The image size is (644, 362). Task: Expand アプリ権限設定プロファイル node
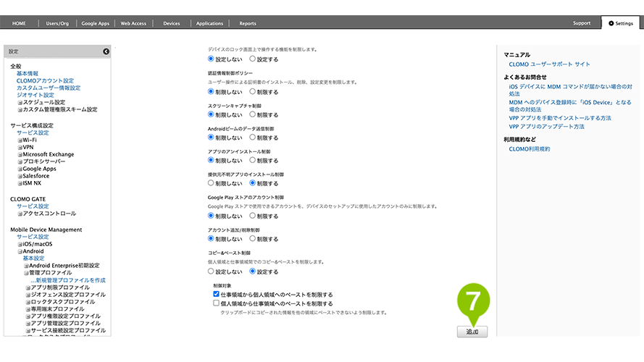[x=28, y=317]
